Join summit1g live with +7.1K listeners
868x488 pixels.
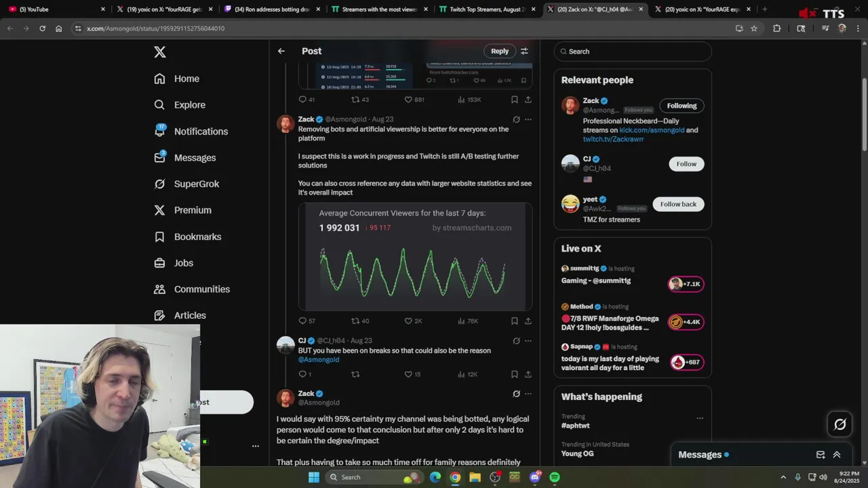pos(686,284)
